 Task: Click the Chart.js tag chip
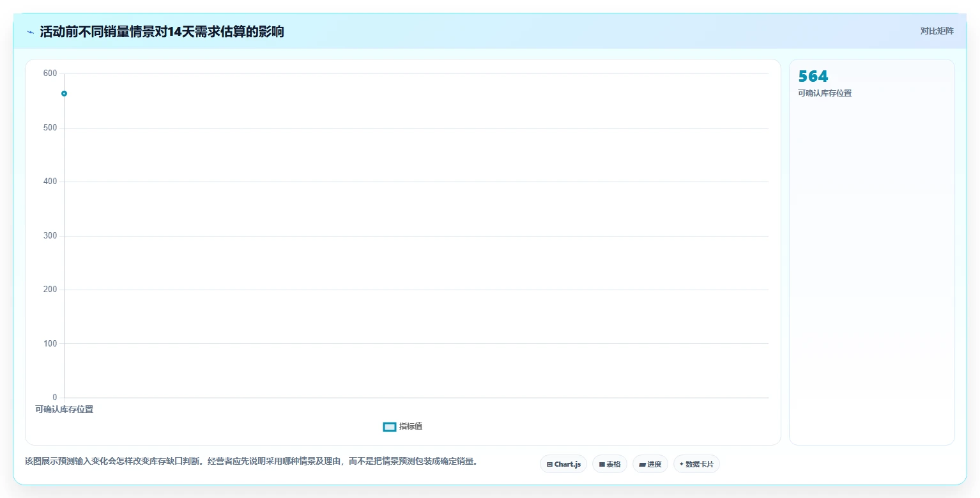(x=563, y=464)
